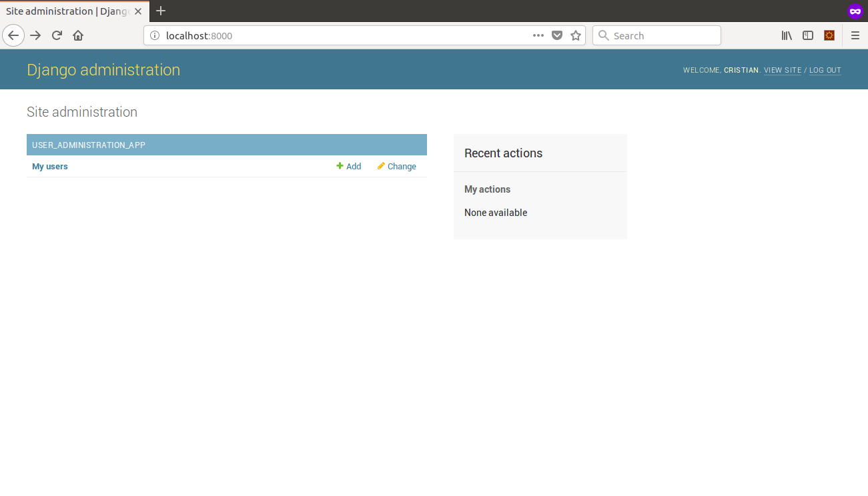Open a new browser tab

161,11
